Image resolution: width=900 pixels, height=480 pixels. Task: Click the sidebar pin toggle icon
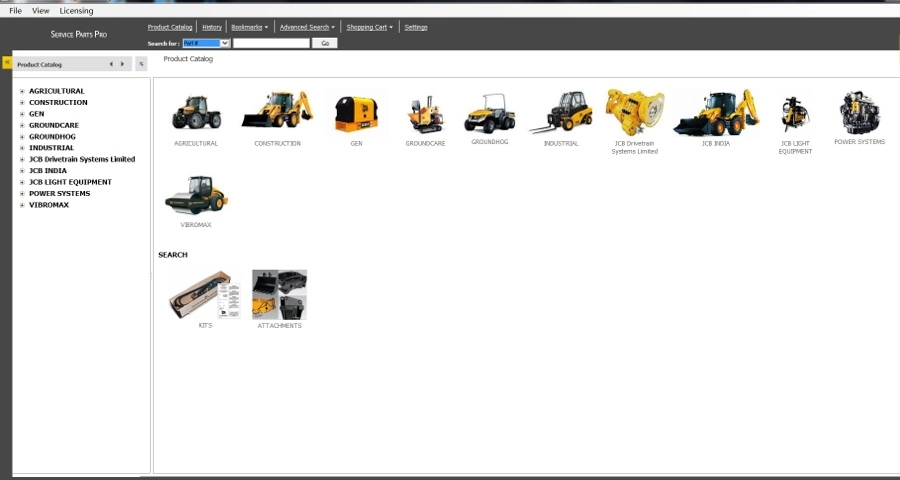pyautogui.click(x=141, y=64)
